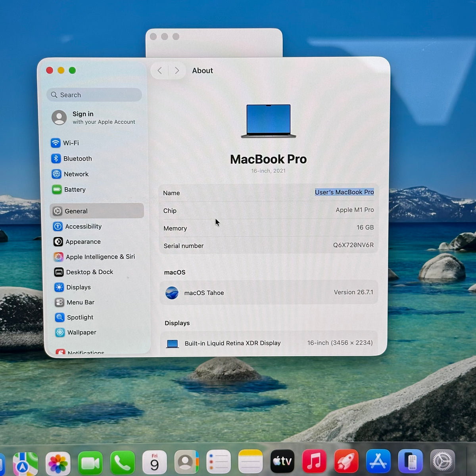The height and width of the screenshot is (476, 476).
Task: Go back using the left chevron
Action: (x=160, y=71)
